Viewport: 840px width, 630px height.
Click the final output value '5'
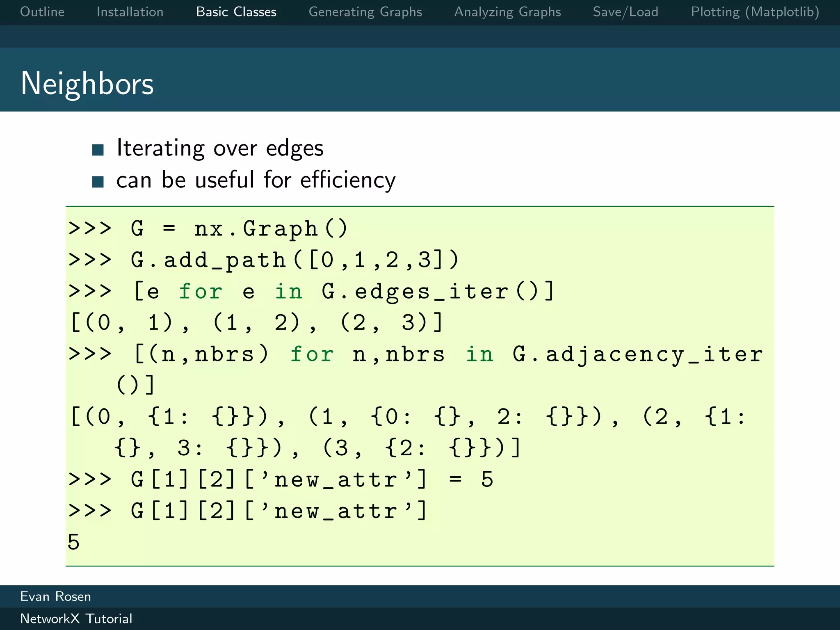pyautogui.click(x=74, y=542)
